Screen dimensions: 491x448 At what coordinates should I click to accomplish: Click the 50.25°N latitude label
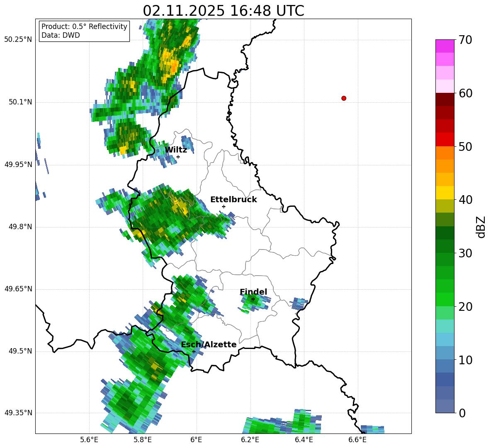18,40
